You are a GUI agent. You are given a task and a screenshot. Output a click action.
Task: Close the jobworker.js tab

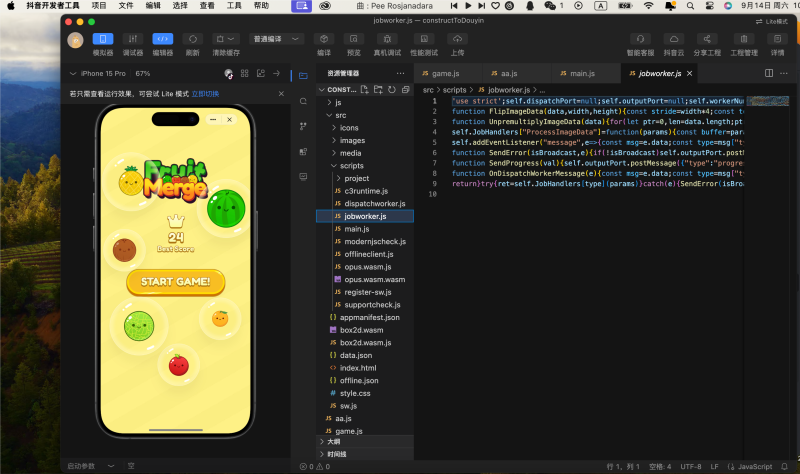[689, 73]
